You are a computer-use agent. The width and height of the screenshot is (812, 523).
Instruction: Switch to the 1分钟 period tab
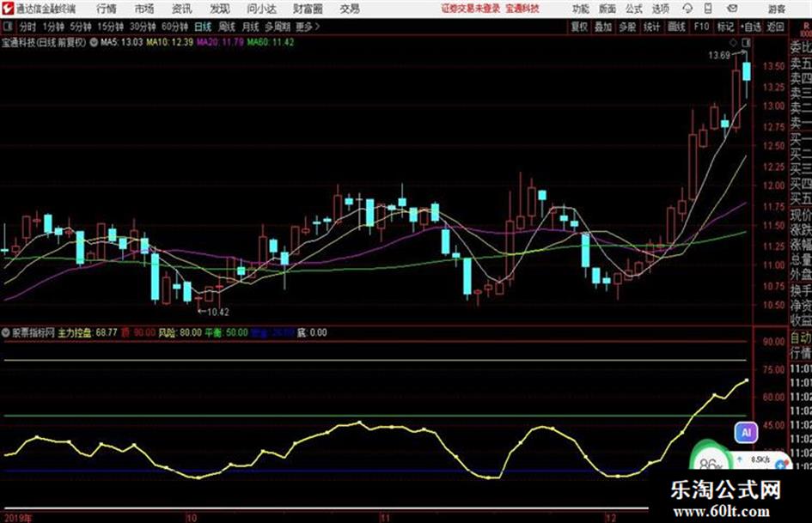click(x=53, y=27)
